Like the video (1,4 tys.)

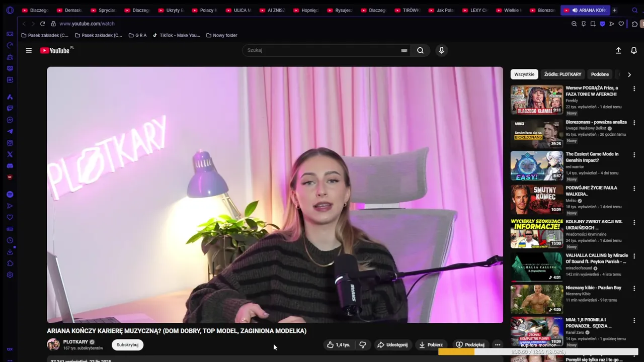339,345
